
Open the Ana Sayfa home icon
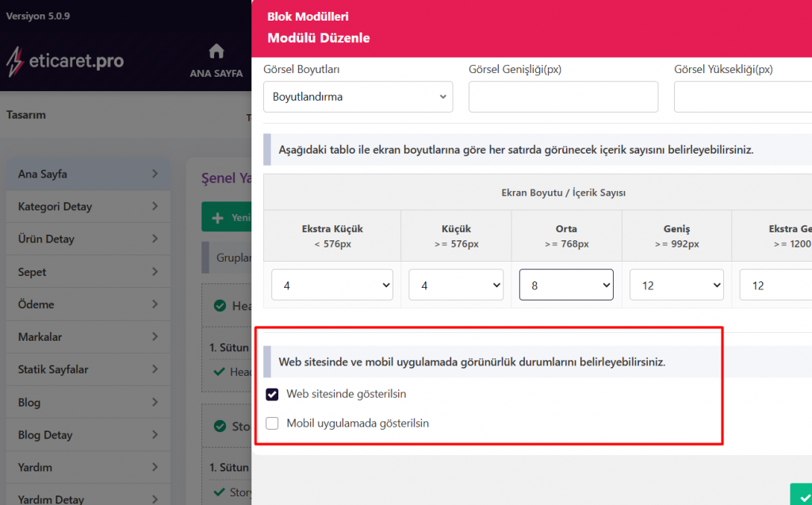click(x=216, y=52)
